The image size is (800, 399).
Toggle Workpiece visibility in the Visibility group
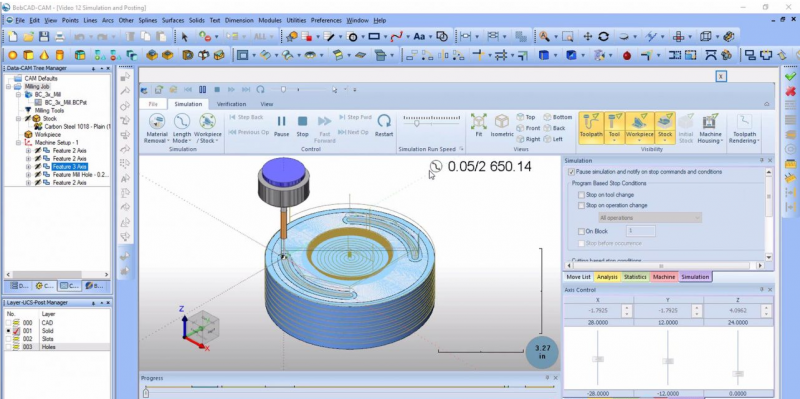tap(640, 127)
